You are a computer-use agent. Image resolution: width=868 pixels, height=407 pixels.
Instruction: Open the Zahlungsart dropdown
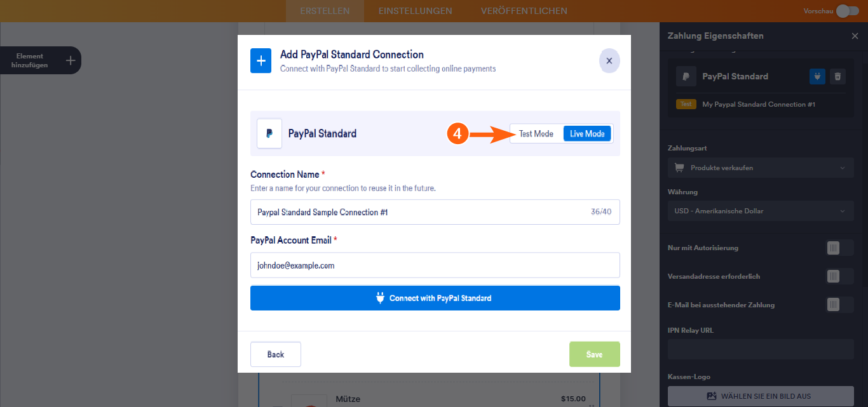pyautogui.click(x=760, y=168)
